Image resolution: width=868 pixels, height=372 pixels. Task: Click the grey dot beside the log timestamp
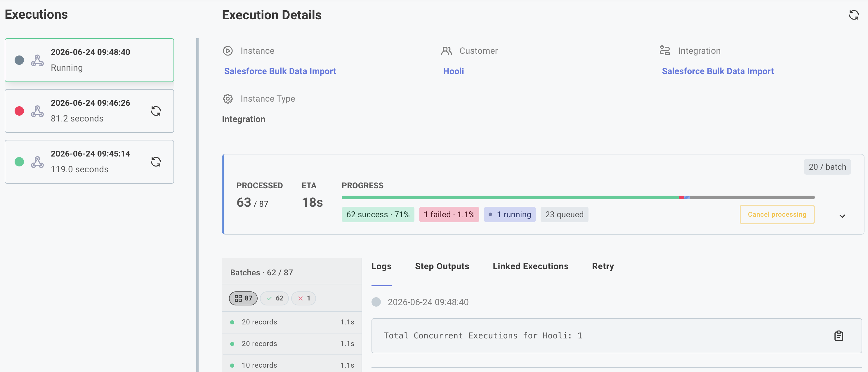376,302
